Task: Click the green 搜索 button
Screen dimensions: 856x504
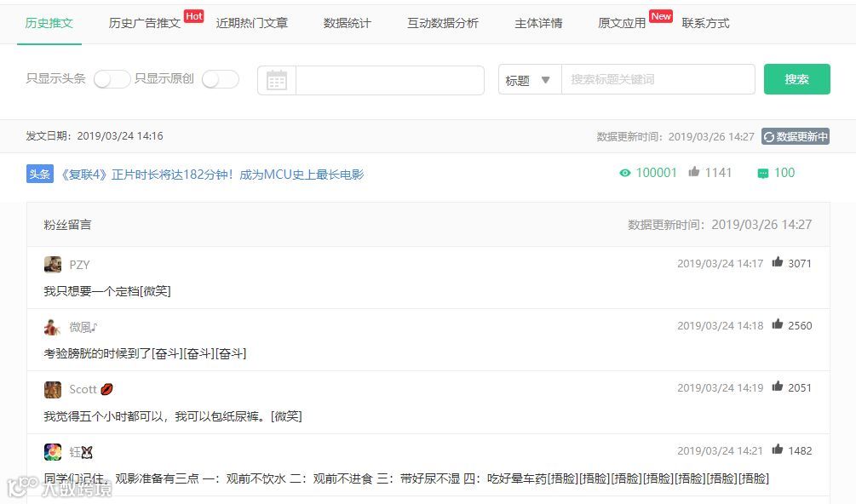Action: tap(797, 79)
